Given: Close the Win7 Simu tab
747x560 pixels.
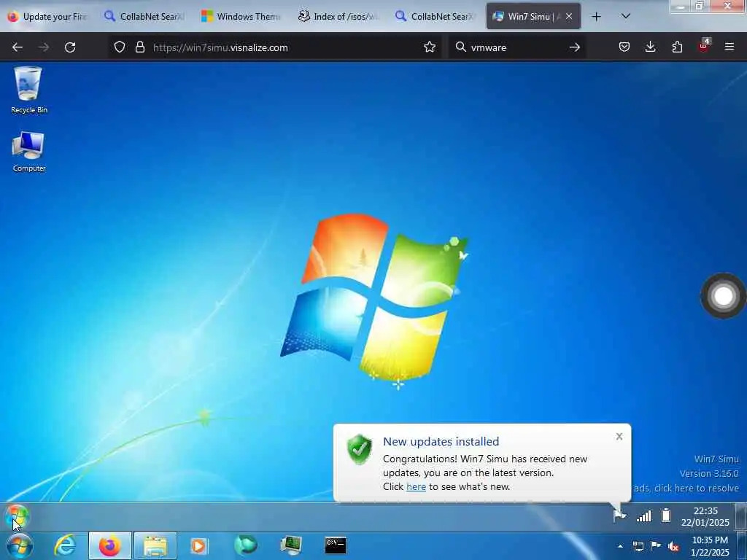Looking at the screenshot, I should tap(569, 17).
